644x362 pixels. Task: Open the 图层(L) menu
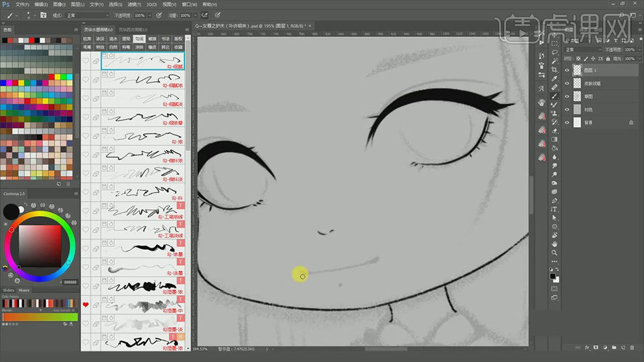pyautogui.click(x=77, y=5)
